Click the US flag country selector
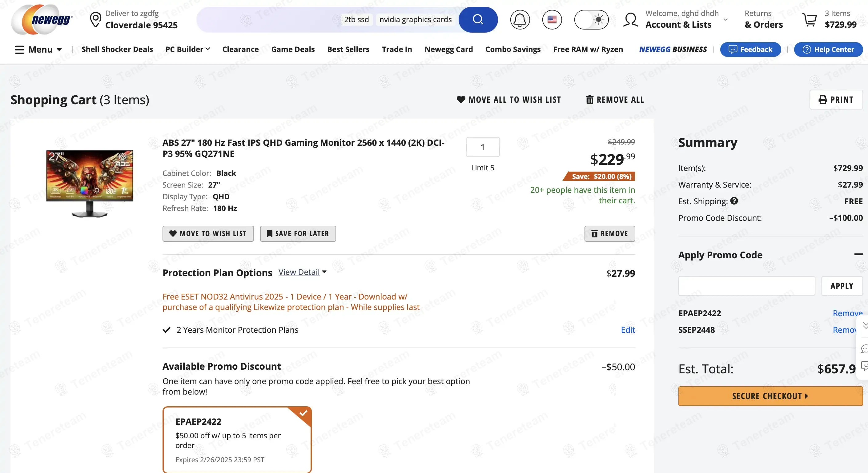The image size is (868, 473). tap(552, 19)
